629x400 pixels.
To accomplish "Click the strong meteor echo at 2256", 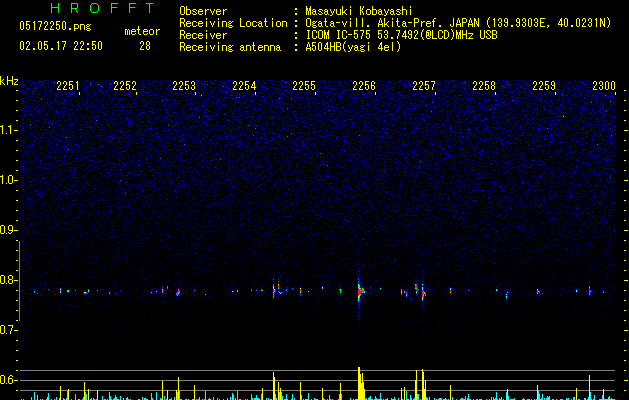I will [360, 292].
